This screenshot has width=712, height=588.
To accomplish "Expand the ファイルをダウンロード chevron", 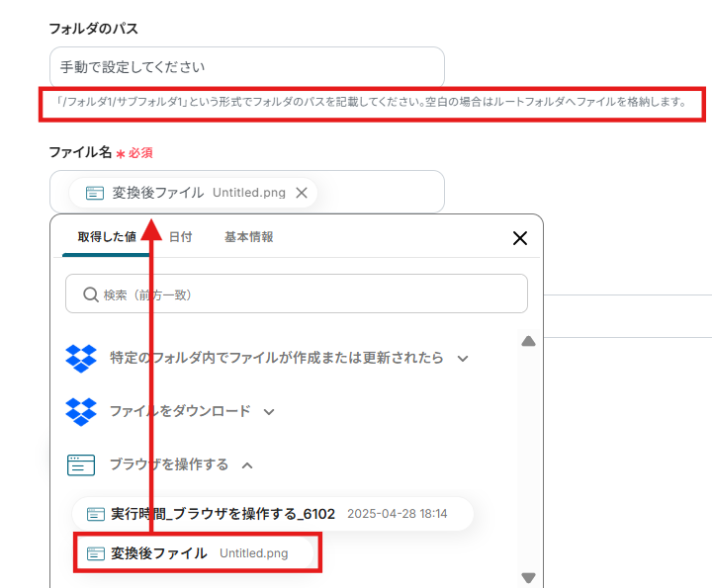I will coord(269,412).
